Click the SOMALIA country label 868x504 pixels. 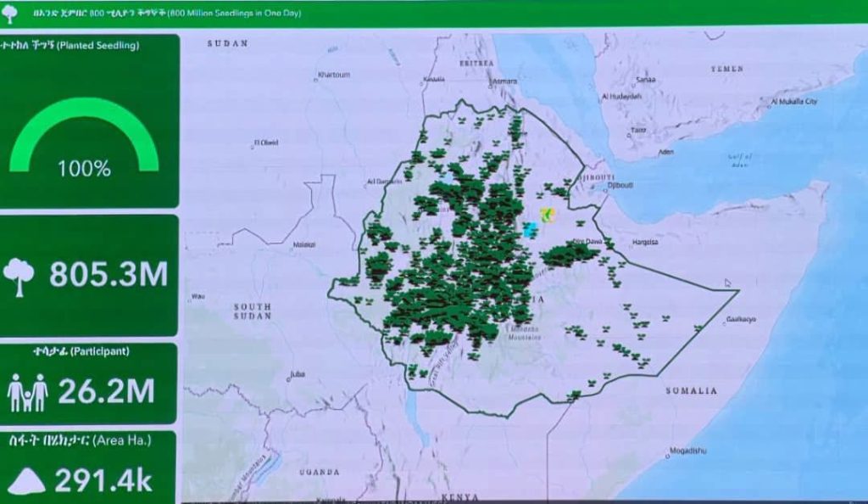pyautogui.click(x=692, y=390)
